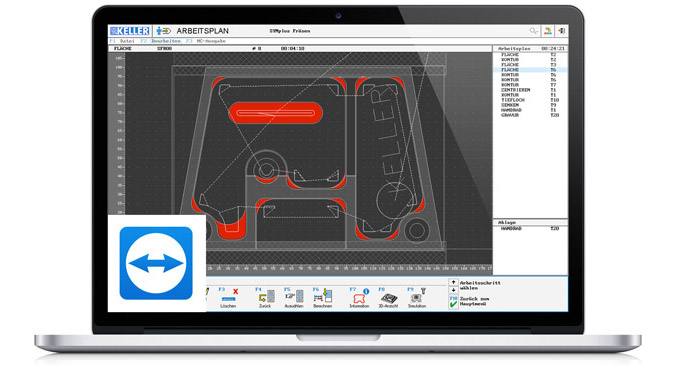
Task: Open the F3 NC-Ausgabe menu
Action: tap(206, 41)
